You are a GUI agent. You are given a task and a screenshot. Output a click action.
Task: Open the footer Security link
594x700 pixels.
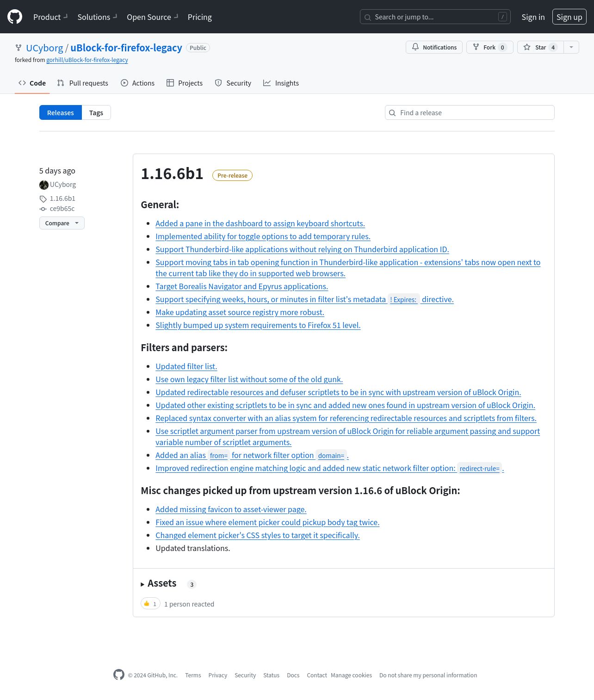(x=245, y=675)
